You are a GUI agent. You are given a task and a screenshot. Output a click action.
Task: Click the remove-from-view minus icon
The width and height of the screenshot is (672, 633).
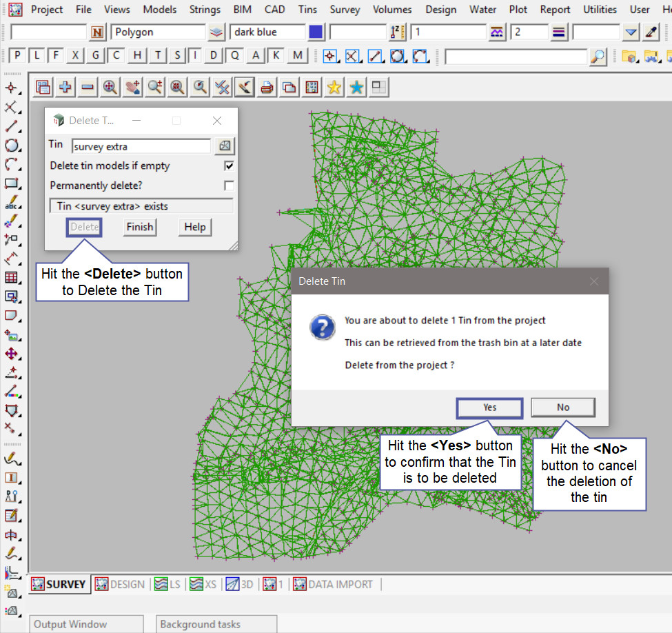pos(88,87)
